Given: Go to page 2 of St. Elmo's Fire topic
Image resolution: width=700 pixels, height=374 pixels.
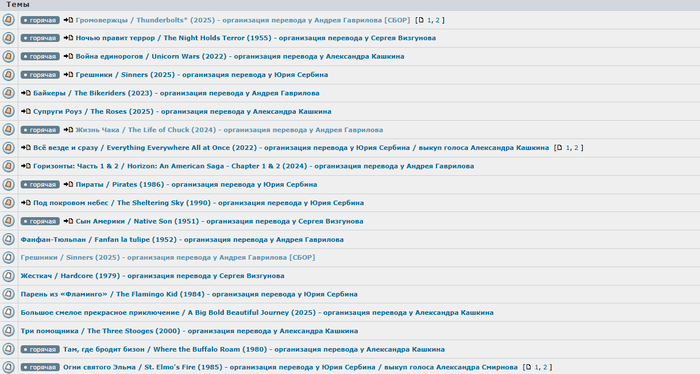Looking at the screenshot, I should (x=545, y=367).
